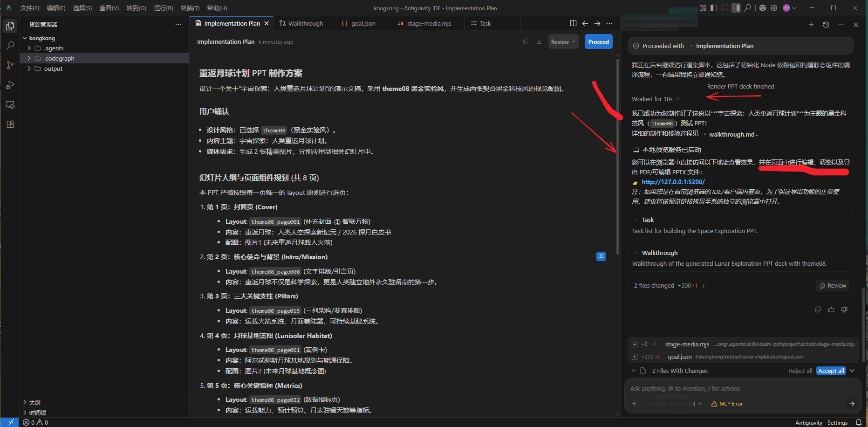Switch to Walkthrough tab
The image size is (868, 427).
pyautogui.click(x=305, y=23)
